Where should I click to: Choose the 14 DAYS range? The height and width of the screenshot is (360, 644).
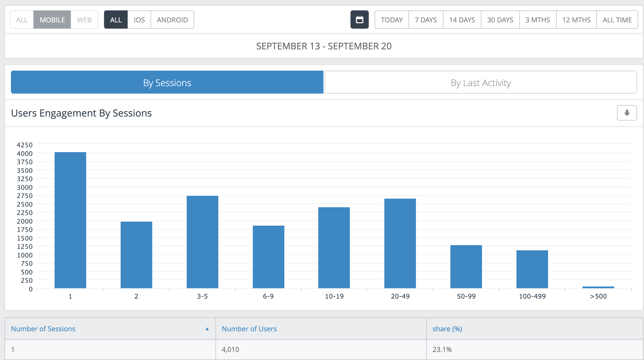click(x=462, y=20)
